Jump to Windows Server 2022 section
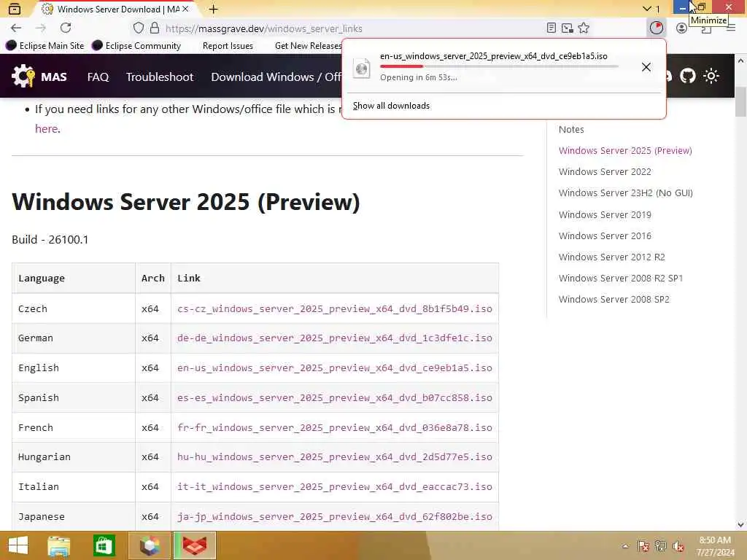Image resolution: width=747 pixels, height=560 pixels. click(x=605, y=172)
